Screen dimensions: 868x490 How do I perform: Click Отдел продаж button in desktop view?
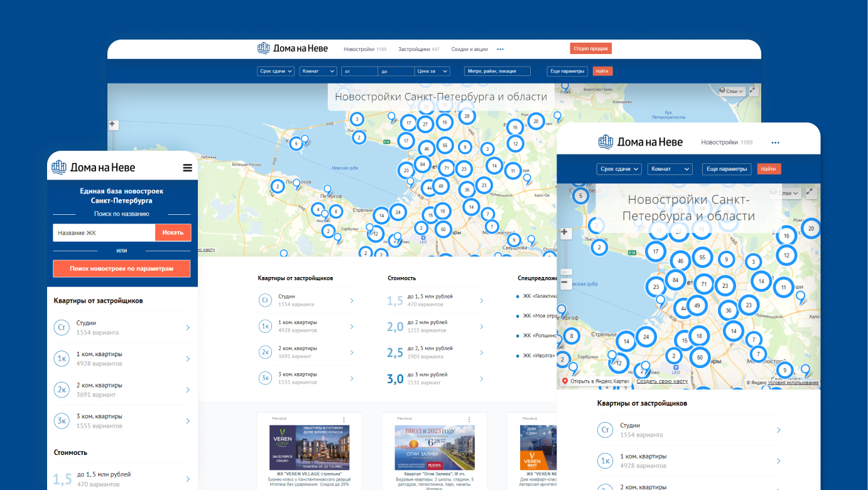coord(591,48)
